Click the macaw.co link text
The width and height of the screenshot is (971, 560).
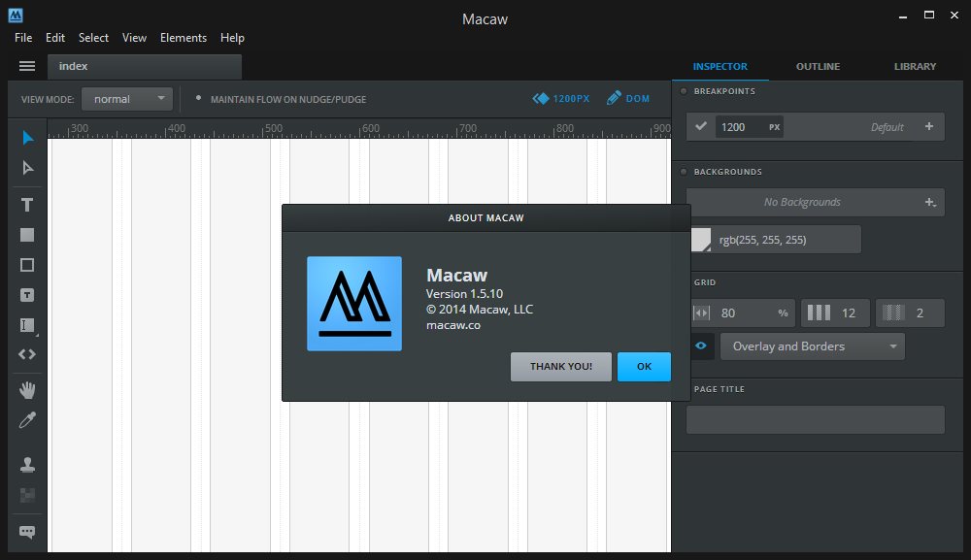tap(453, 325)
